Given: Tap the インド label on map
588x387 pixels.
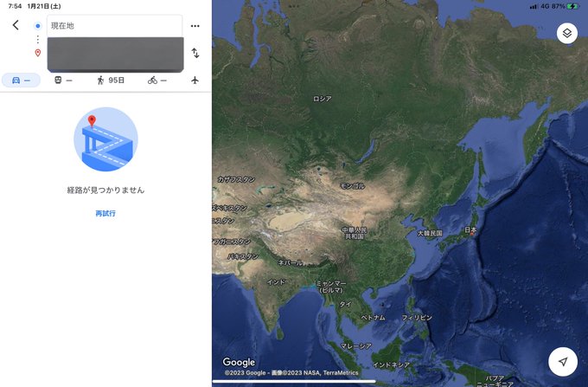Looking at the screenshot, I should tap(276, 282).
